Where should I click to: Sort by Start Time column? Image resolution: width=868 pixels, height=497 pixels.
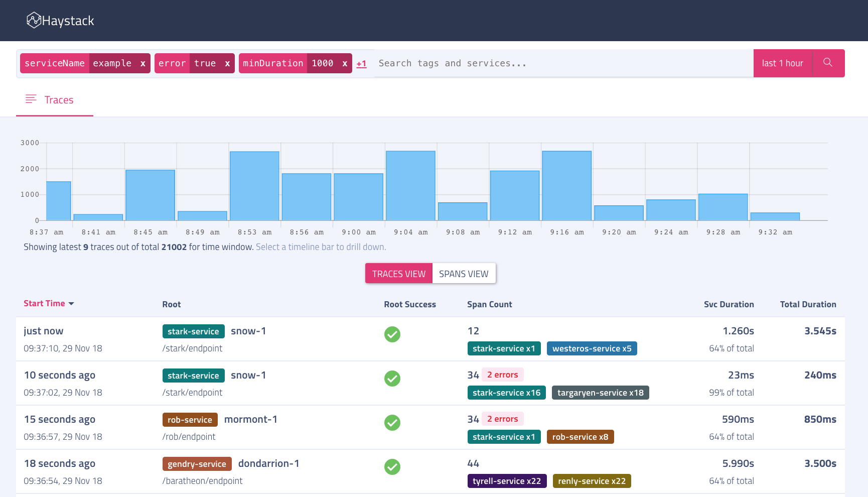49,303
